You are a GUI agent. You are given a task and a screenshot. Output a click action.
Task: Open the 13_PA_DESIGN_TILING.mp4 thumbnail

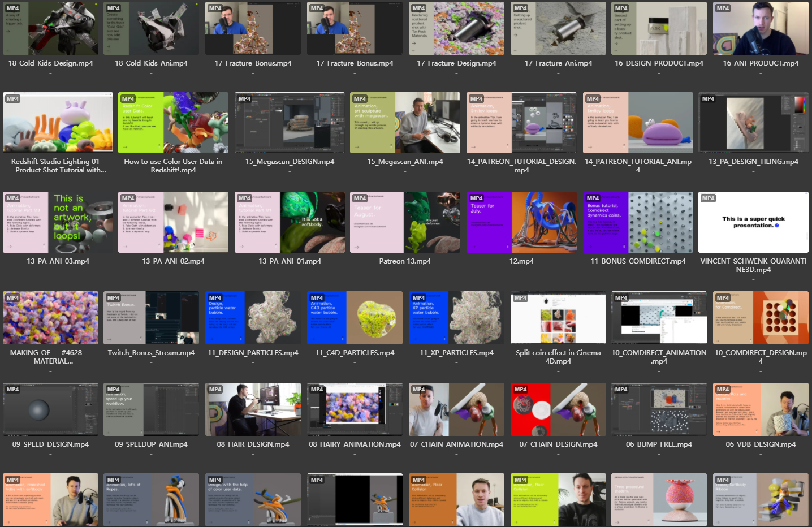(x=753, y=123)
